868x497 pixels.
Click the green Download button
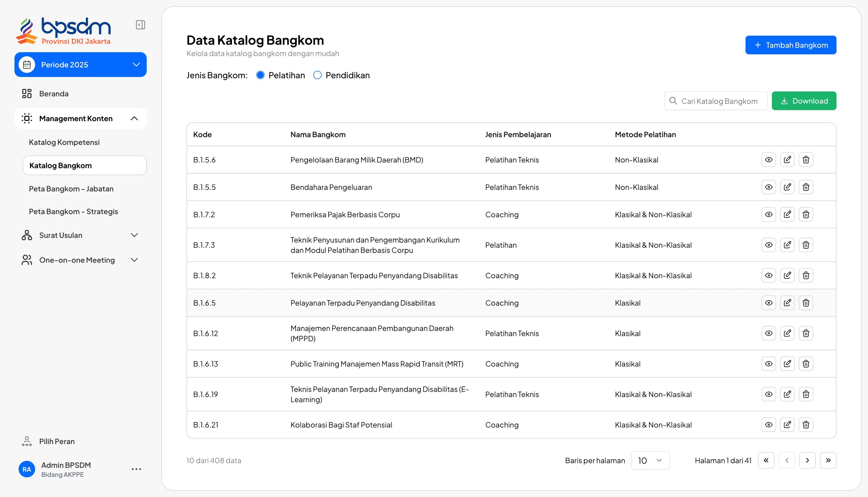point(804,101)
